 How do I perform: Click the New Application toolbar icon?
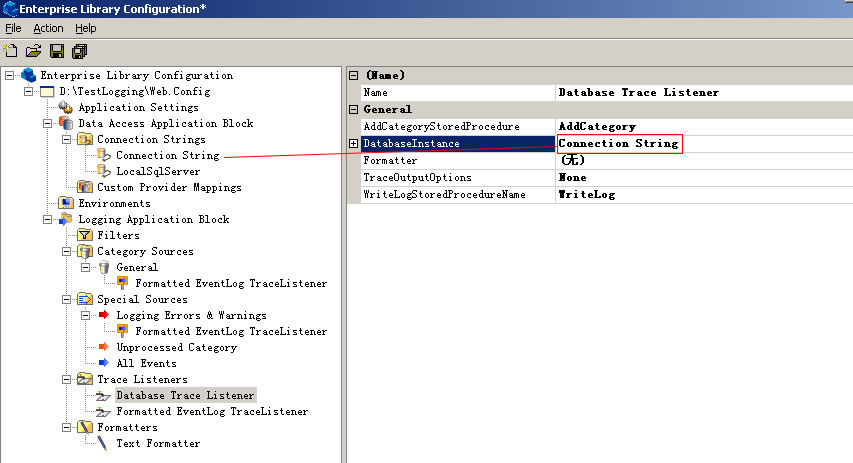(x=10, y=51)
